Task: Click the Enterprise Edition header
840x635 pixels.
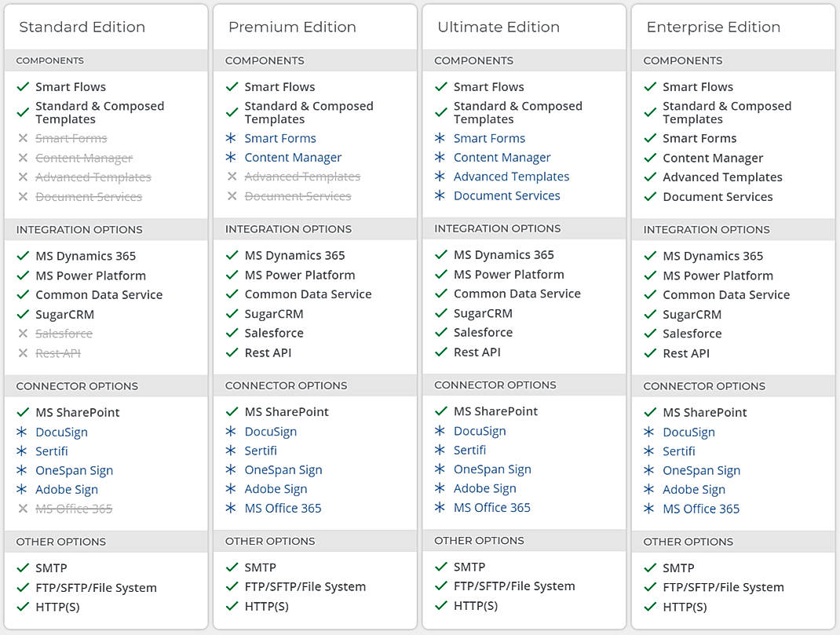Action: pos(713,27)
